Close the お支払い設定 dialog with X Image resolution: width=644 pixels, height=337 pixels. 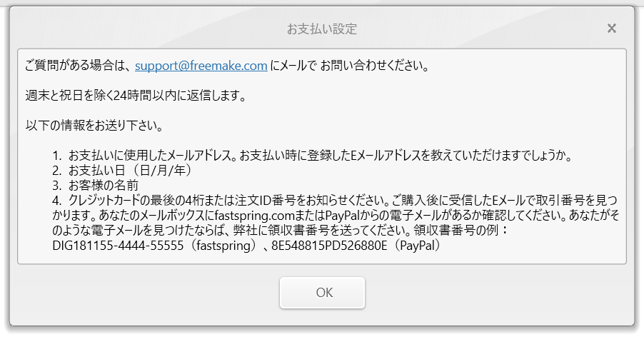(x=611, y=29)
